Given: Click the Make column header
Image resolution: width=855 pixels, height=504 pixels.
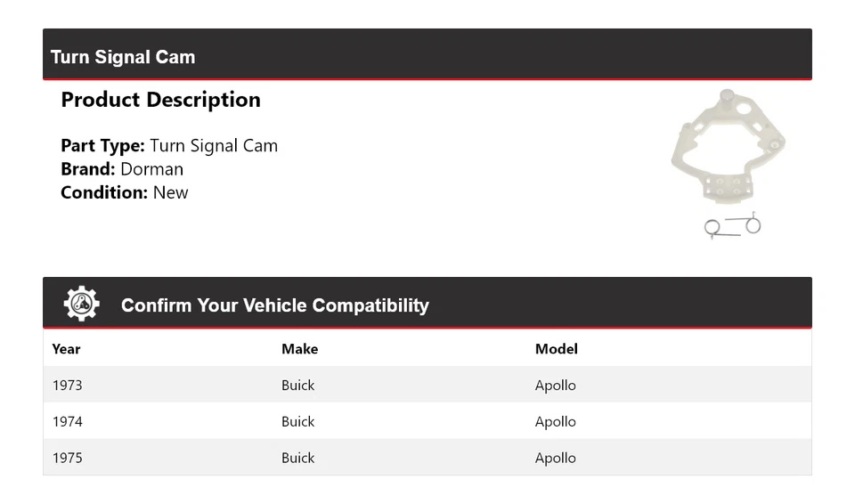Looking at the screenshot, I should pyautogui.click(x=299, y=349).
